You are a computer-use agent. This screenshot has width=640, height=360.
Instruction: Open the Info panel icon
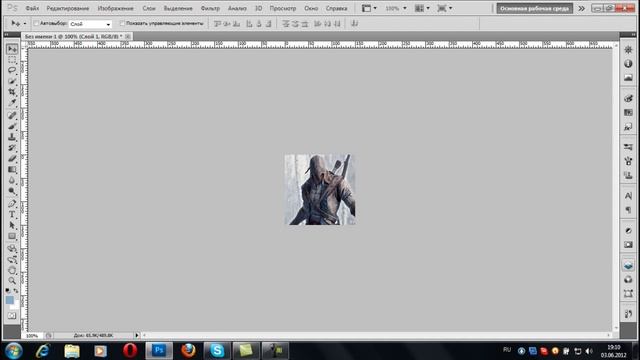(x=628, y=64)
